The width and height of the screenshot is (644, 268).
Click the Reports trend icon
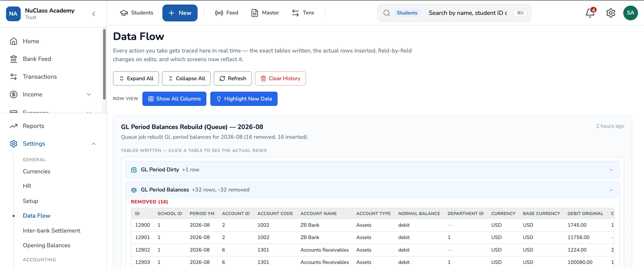pos(14,126)
